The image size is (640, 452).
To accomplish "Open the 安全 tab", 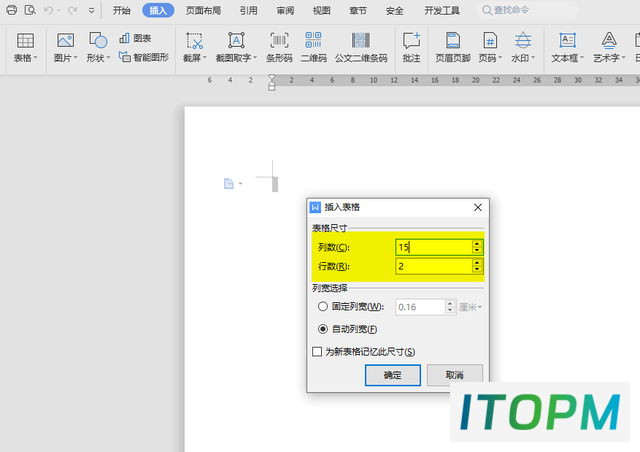I will tap(394, 11).
